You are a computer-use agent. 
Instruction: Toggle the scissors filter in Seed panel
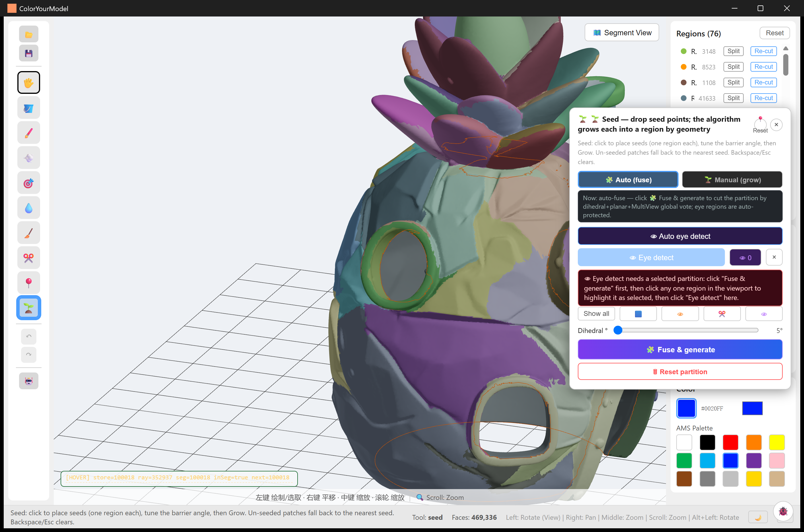(722, 314)
